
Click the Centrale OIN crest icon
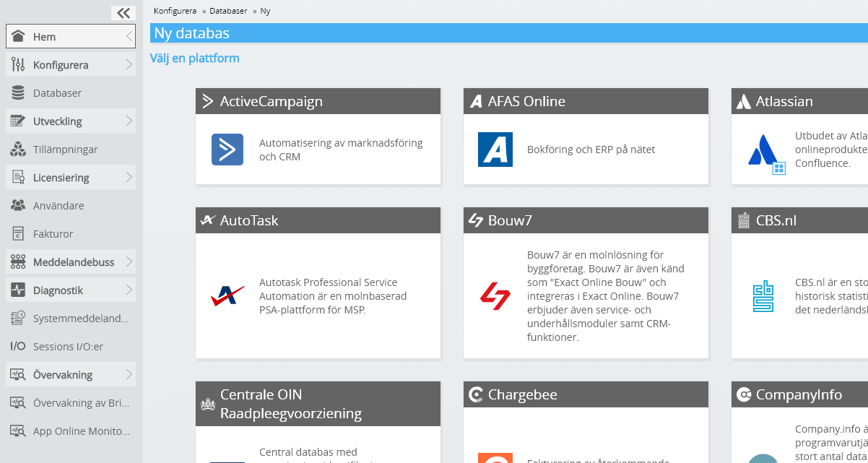click(208, 404)
